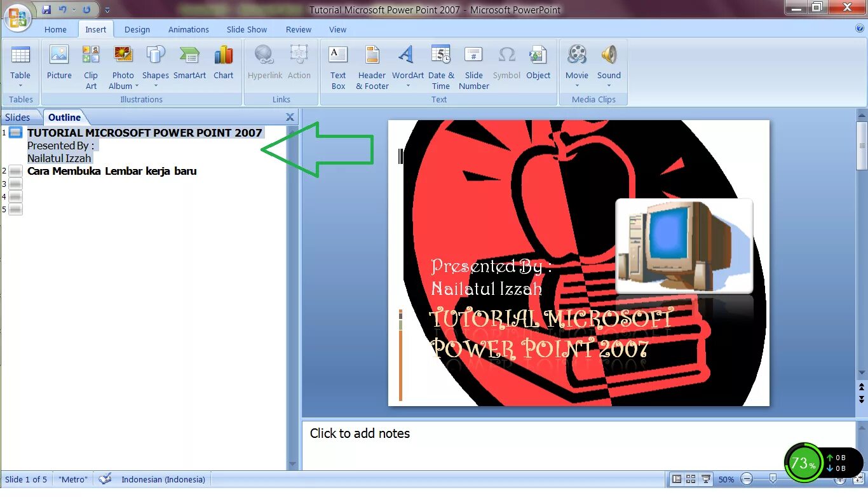Switch to Normal view in status bar
This screenshot has width=868, height=497.
pyautogui.click(x=677, y=479)
